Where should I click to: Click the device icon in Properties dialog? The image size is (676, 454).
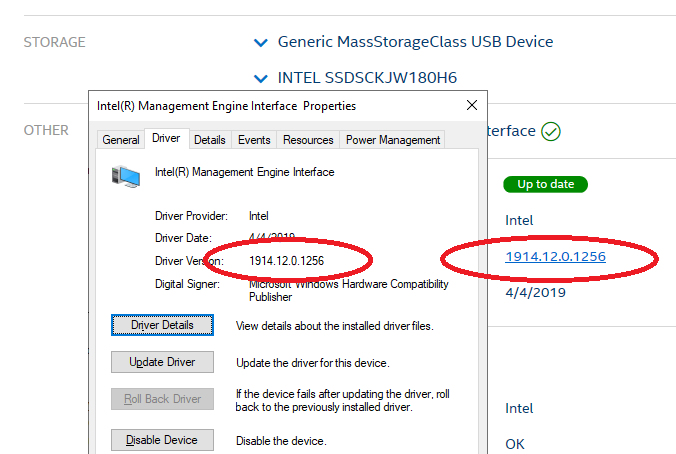tap(127, 177)
